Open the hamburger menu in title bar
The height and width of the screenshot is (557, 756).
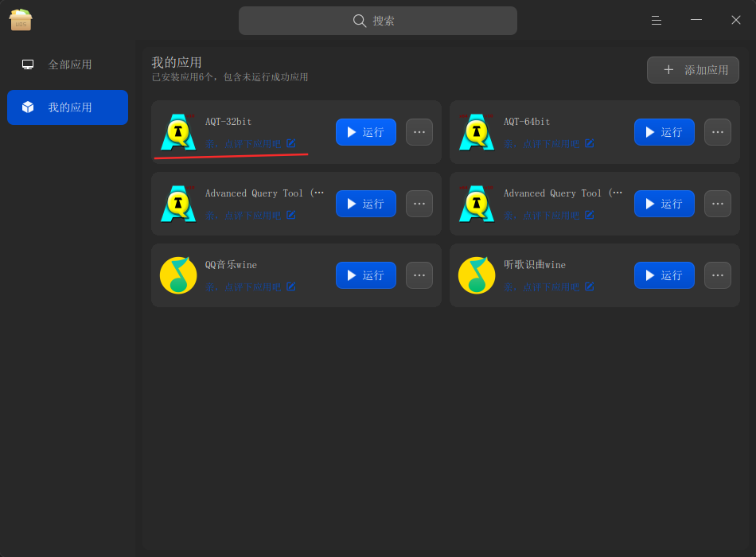[657, 20]
